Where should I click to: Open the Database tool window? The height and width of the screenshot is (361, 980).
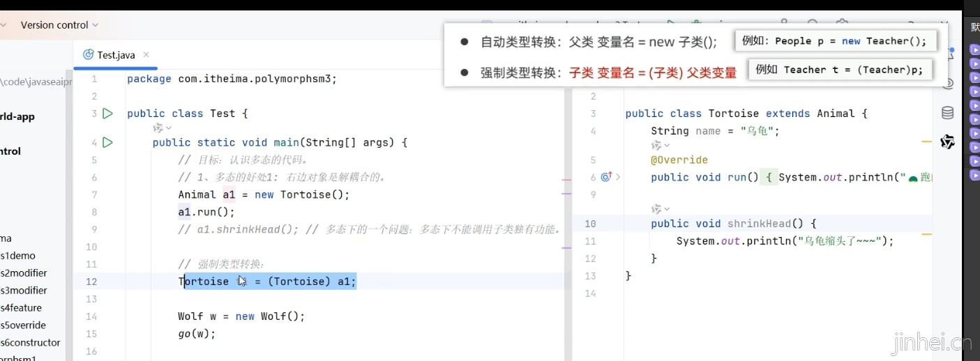tap(947, 113)
